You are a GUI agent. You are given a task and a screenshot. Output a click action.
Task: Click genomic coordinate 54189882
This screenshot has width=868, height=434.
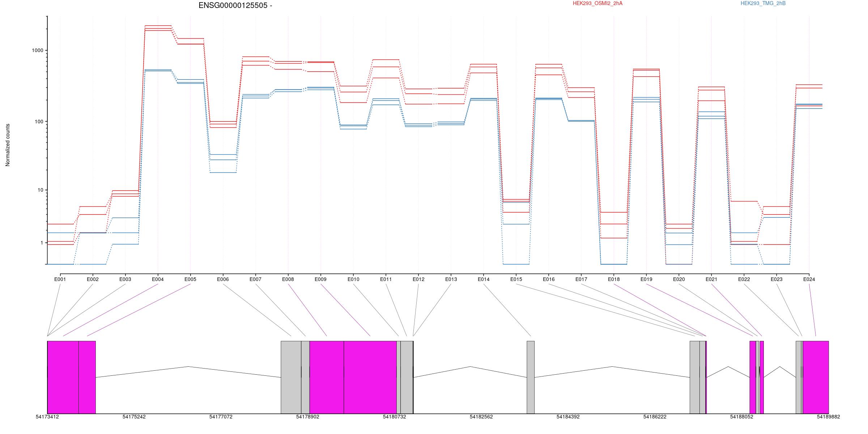(x=829, y=417)
